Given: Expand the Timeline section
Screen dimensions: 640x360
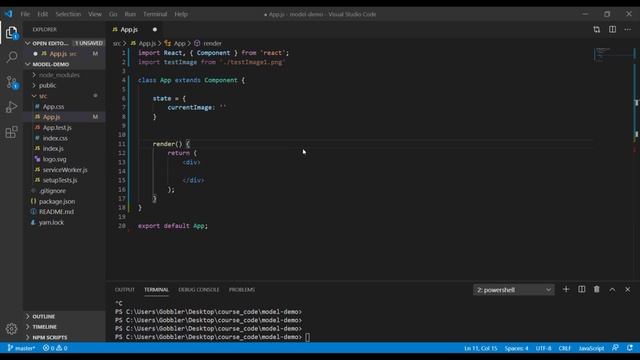Looking at the screenshot, I should [x=64, y=327].
